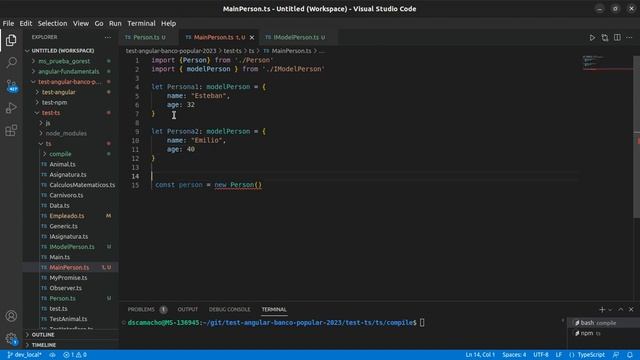Open the Run menu

coord(115,23)
